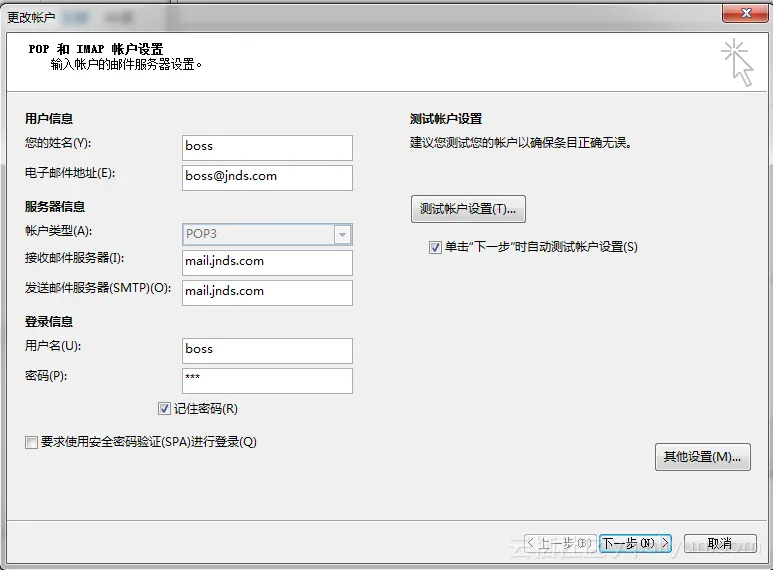Click the outgoing SMTP server field

point(267,293)
